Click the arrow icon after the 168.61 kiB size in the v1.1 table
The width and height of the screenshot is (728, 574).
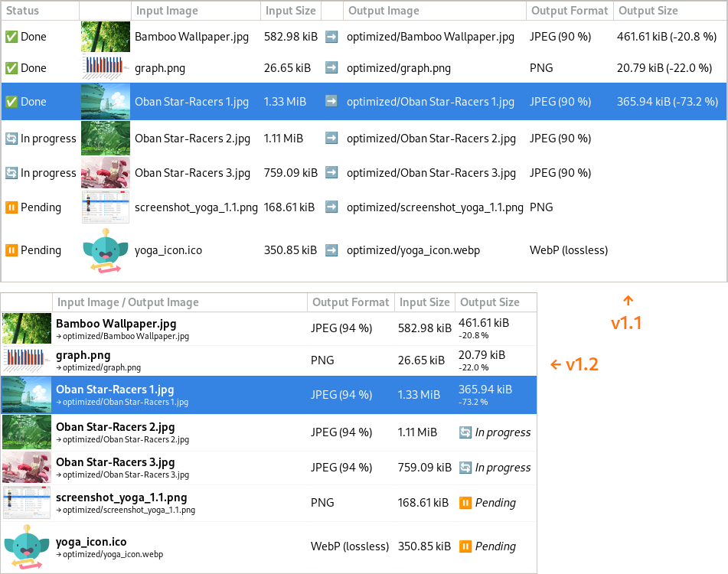tap(331, 207)
